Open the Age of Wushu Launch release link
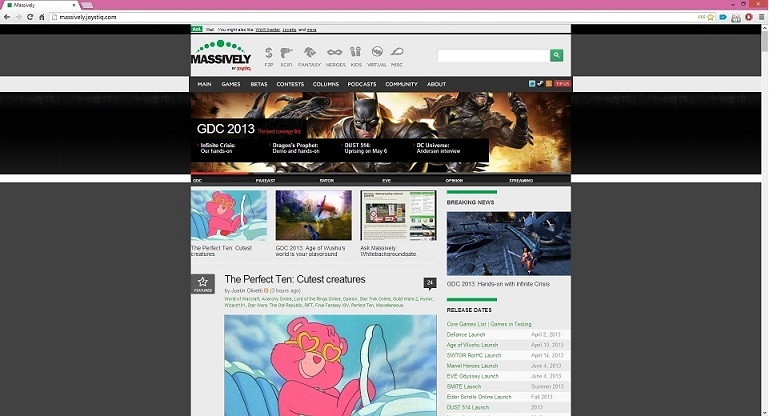Image resolution: width=769 pixels, height=416 pixels. pos(472,345)
